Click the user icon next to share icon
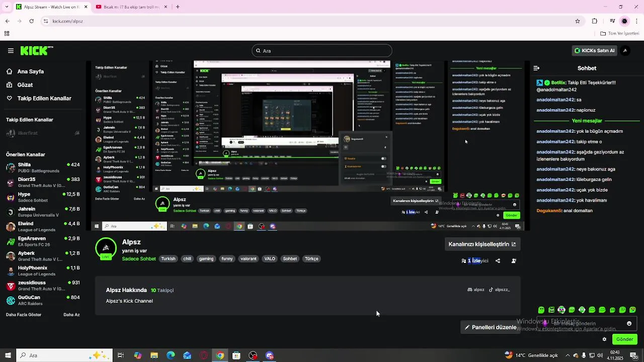This screenshot has width=644, height=362. [514, 261]
